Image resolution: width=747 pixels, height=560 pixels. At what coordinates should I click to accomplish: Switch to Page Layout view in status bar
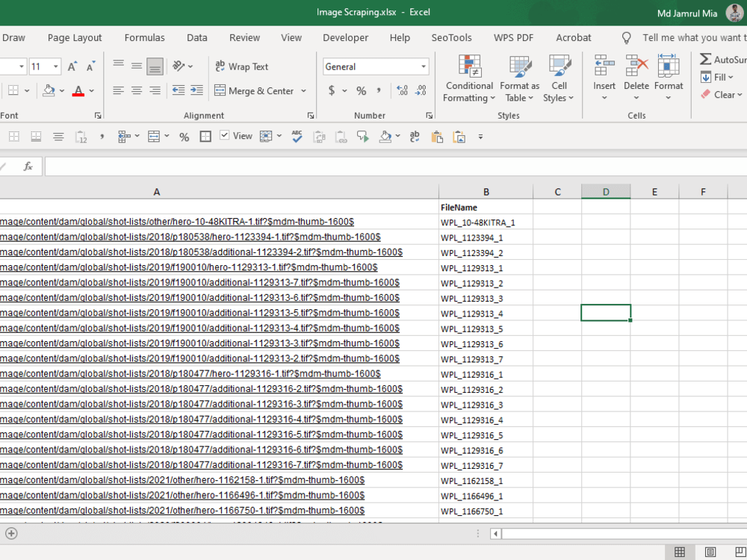pyautogui.click(x=710, y=552)
